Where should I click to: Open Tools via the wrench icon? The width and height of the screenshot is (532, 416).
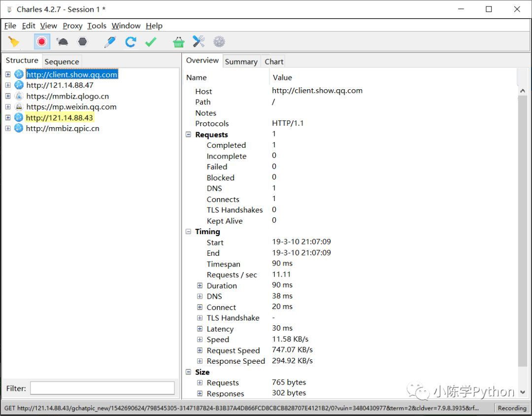[x=199, y=42]
